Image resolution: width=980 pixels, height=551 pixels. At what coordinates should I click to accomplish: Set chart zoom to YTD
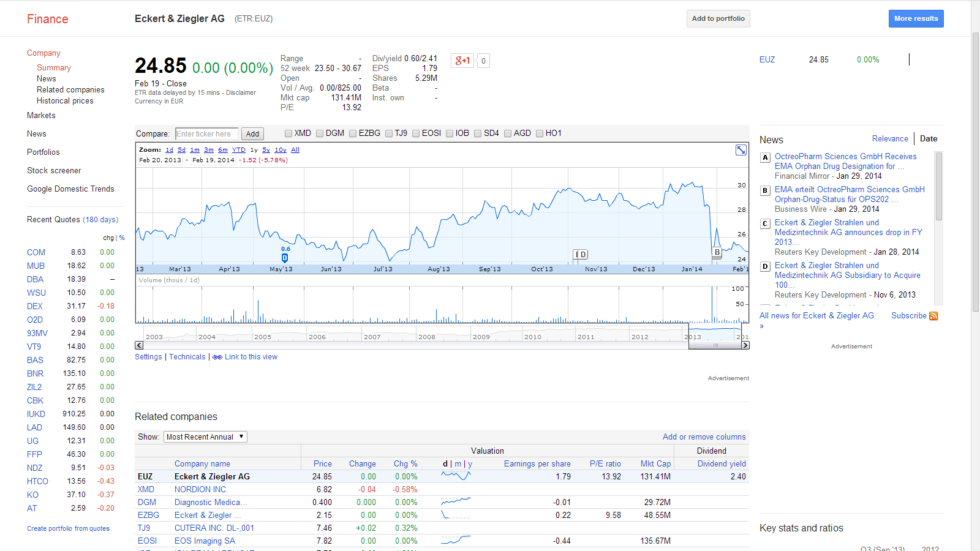pos(239,150)
